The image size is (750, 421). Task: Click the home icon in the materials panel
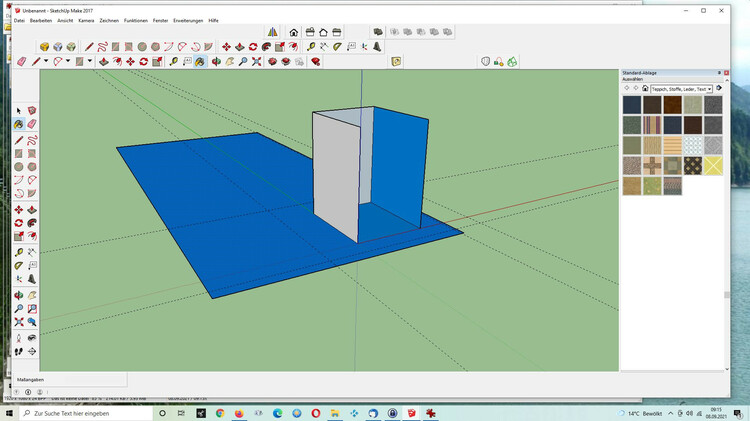click(x=646, y=88)
